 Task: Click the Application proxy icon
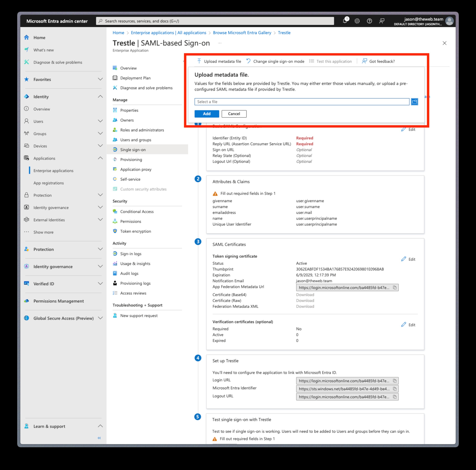pyautogui.click(x=115, y=169)
